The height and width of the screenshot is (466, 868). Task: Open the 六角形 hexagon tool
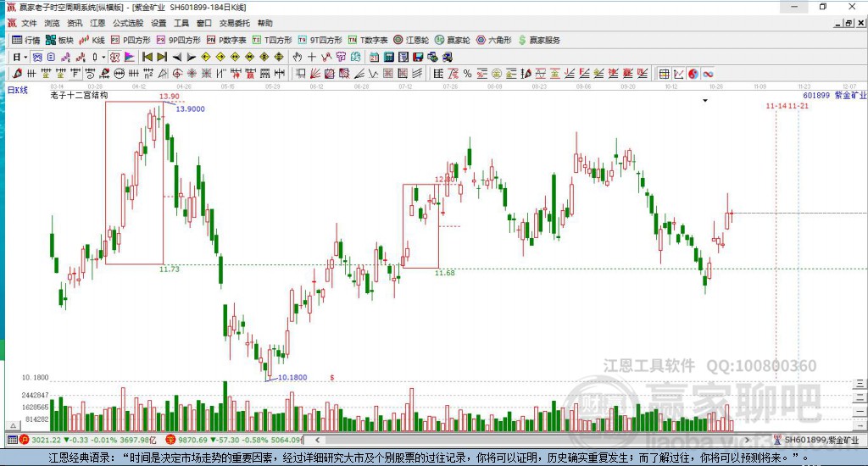tap(494, 40)
